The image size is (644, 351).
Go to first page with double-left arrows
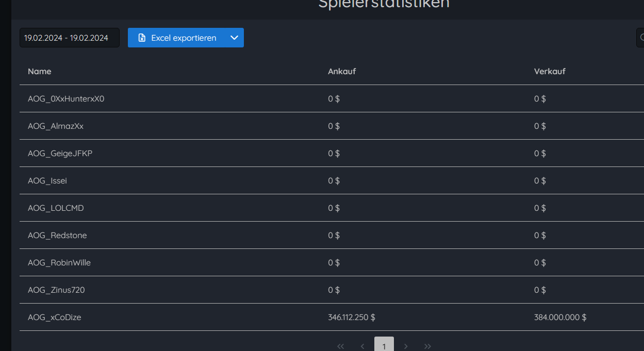click(340, 346)
